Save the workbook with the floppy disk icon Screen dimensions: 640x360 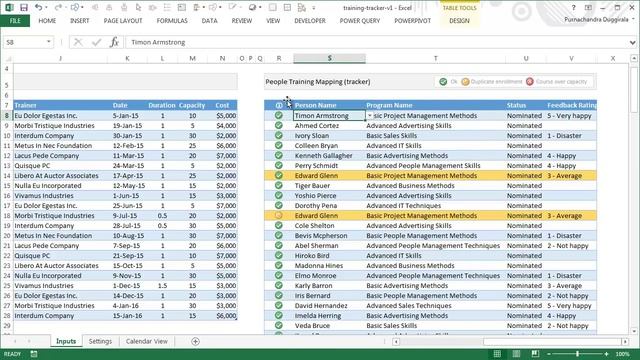pos(24,7)
